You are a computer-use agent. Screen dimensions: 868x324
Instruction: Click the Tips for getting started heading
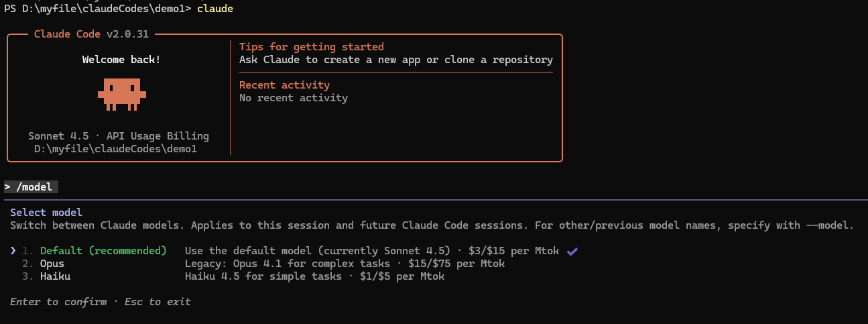(312, 47)
